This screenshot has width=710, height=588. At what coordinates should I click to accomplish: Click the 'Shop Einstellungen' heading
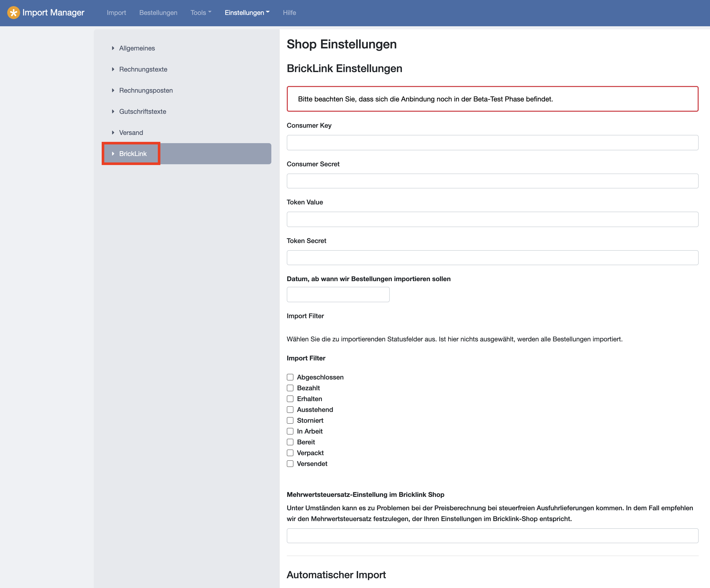click(341, 44)
